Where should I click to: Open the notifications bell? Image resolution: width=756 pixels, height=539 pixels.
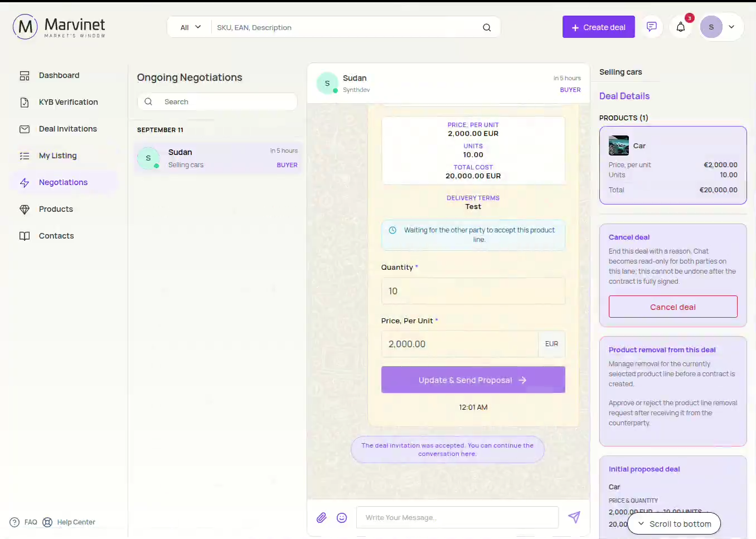(681, 27)
